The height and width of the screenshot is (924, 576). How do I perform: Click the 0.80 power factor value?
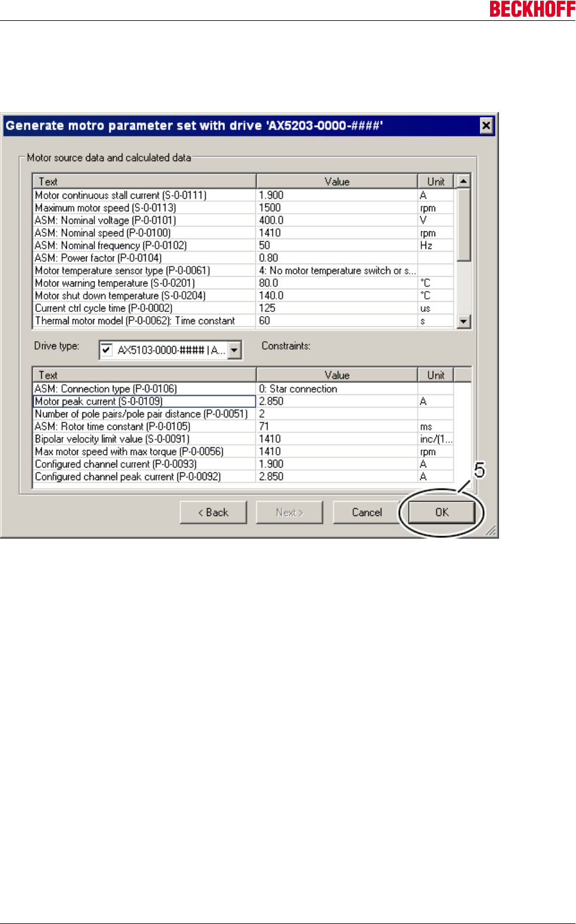click(269, 258)
